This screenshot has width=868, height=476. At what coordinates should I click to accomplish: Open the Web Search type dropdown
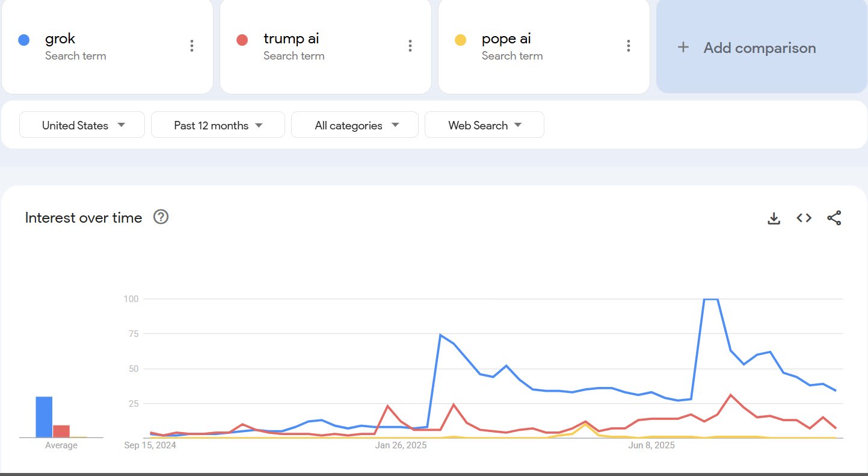(484, 125)
